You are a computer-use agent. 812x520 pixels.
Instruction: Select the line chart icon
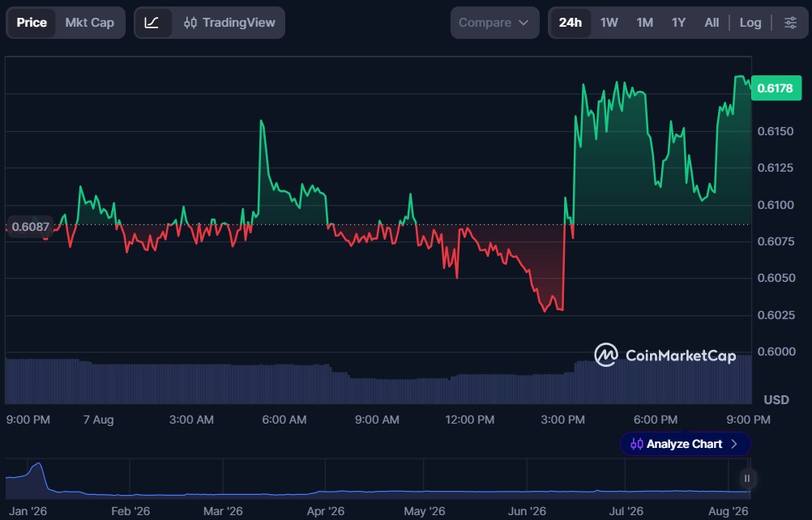[152, 23]
